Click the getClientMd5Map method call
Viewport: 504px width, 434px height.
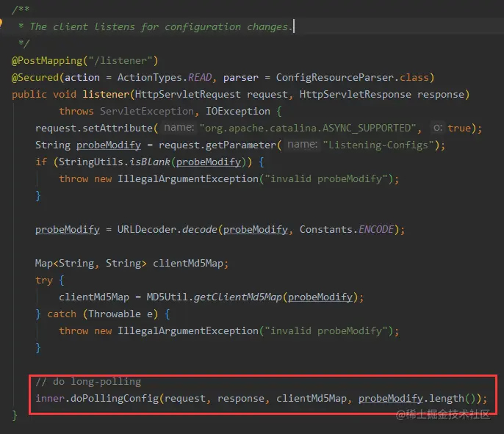point(238,297)
